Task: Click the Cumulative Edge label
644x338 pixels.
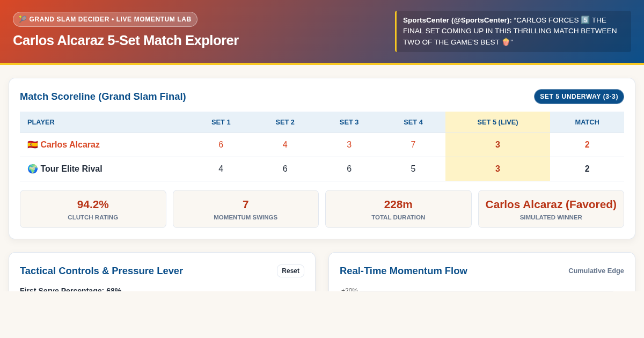Action: pyautogui.click(x=596, y=271)
